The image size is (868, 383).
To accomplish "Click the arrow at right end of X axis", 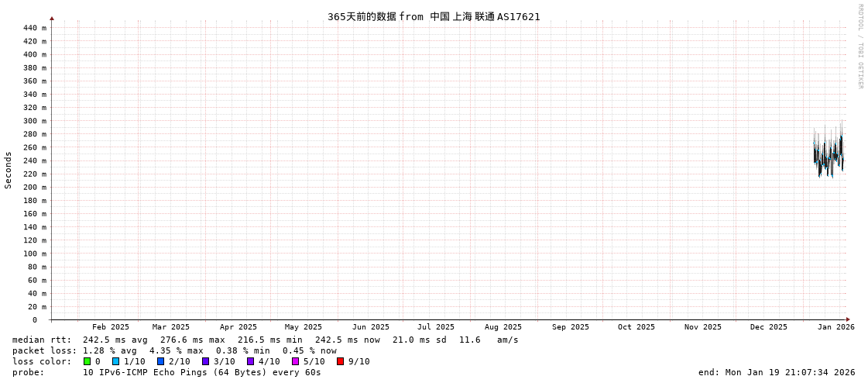I will tap(848, 319).
